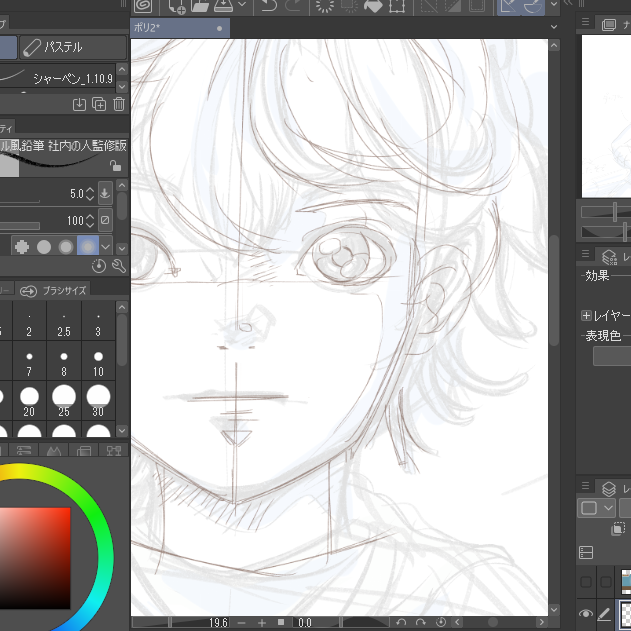
Task: Open file using folder icon
Action: pyautogui.click(x=200, y=6)
